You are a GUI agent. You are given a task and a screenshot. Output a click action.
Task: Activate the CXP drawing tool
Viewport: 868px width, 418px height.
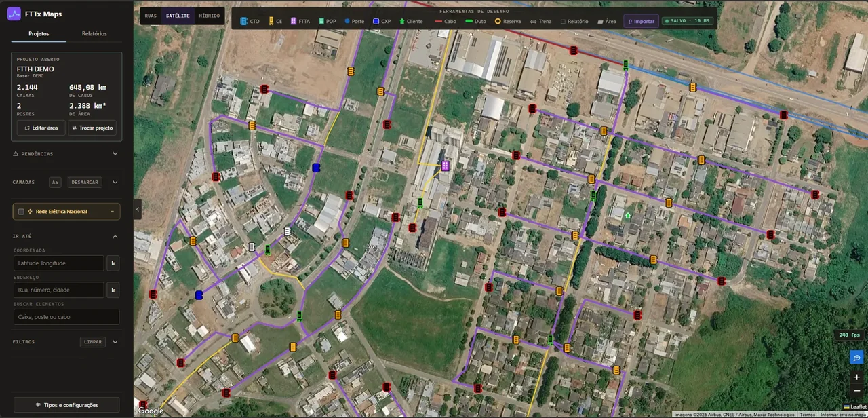coord(382,21)
